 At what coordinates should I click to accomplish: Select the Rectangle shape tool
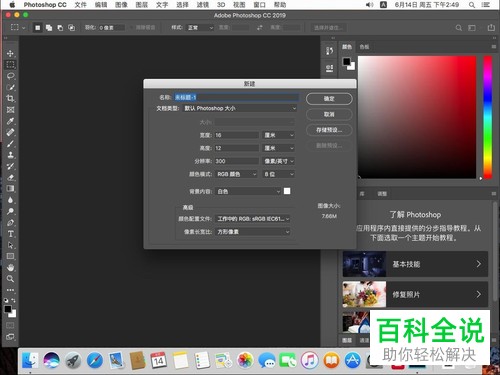pyautogui.click(x=10, y=256)
